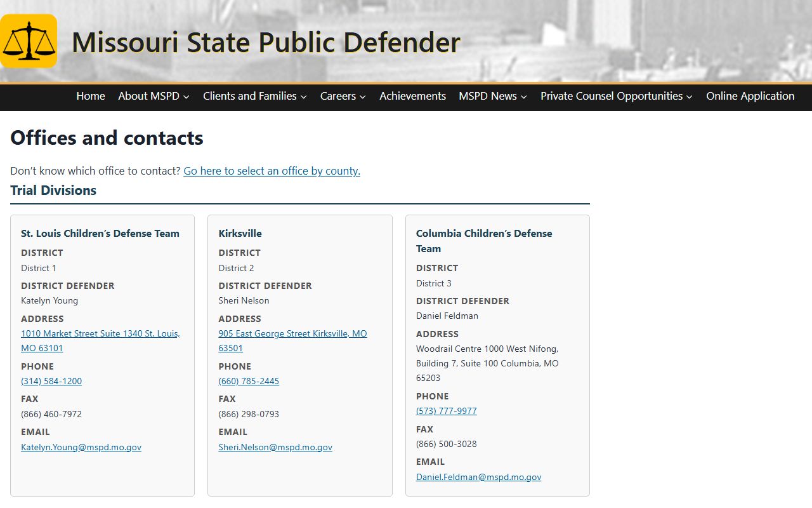
Task: Select the Kirksville card title
Action: pyautogui.click(x=240, y=233)
